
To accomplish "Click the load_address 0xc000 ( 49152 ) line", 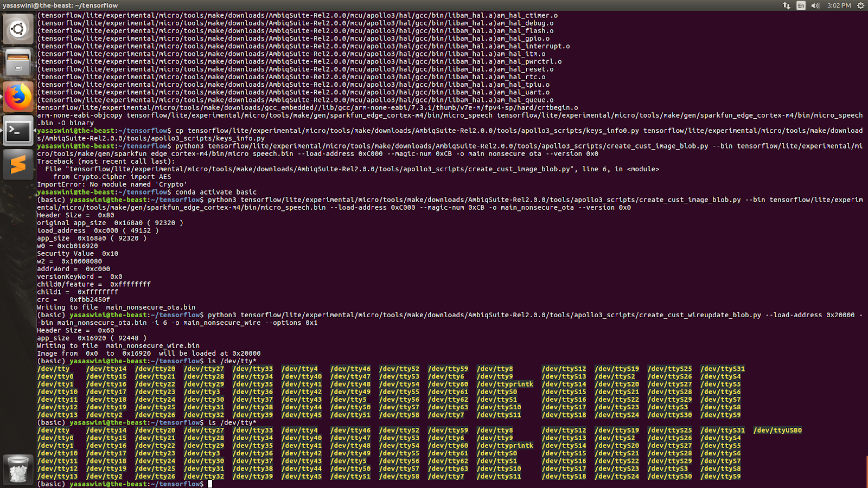I will pyautogui.click(x=98, y=230).
